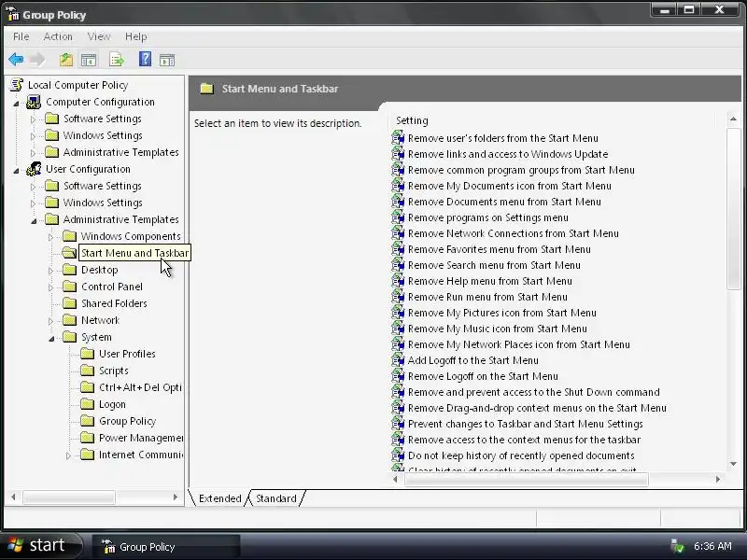The height and width of the screenshot is (560, 747).
Task: Click the policy icon for Remove Help menu
Action: (x=398, y=281)
